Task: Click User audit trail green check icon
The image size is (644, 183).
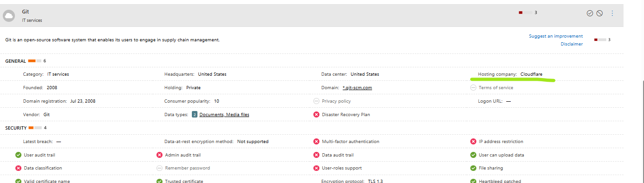Action: 18,155
